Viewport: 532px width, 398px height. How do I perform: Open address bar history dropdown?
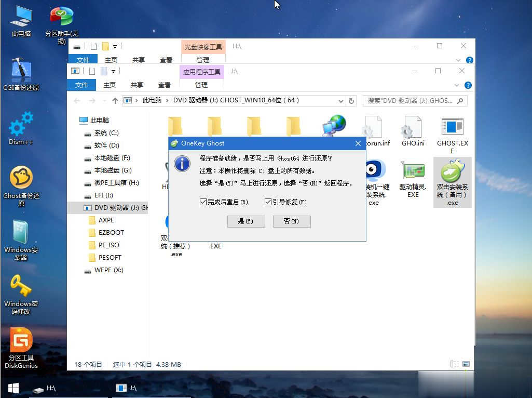point(340,101)
